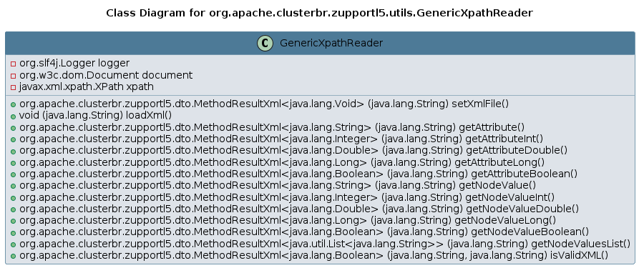
Task: Click the public icon beside getAttributeLong()
Action: 13,163
